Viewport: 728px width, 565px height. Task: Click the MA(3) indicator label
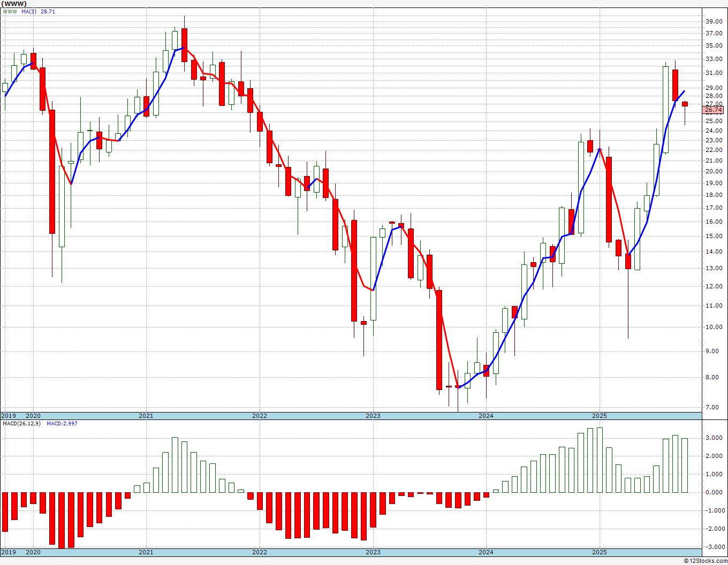[29, 11]
